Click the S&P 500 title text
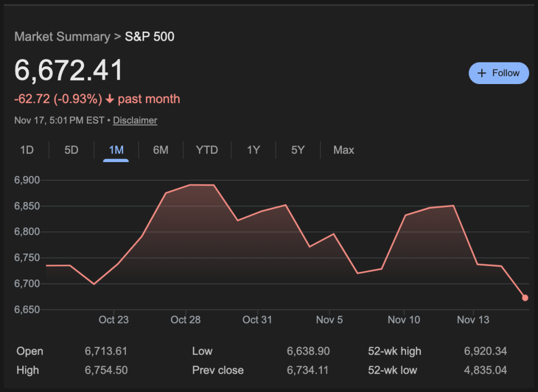This screenshot has height=392, width=538. click(149, 37)
